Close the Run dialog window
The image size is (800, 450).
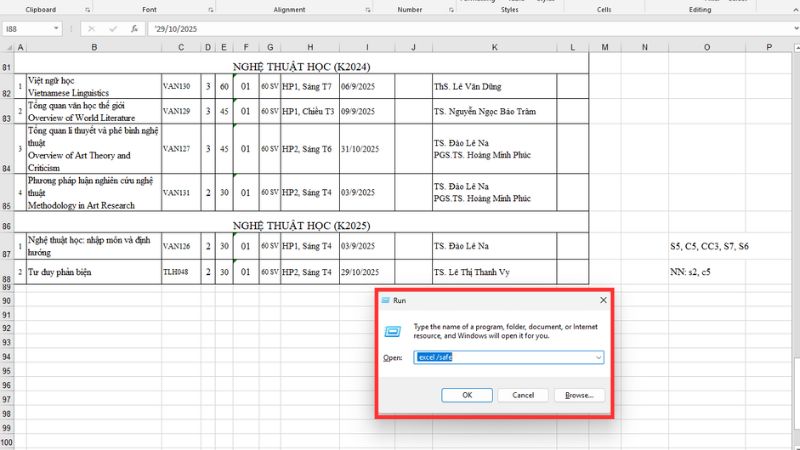(603, 300)
